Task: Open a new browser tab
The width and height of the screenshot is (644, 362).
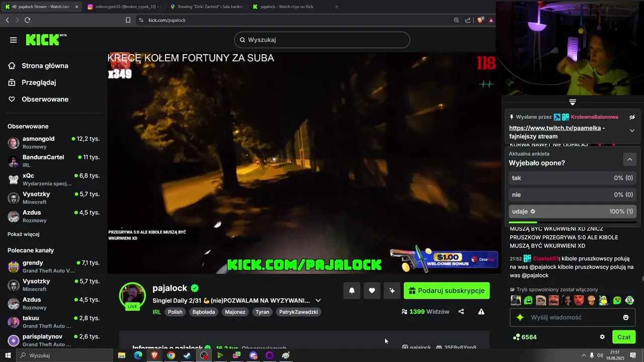Action: 337,7
